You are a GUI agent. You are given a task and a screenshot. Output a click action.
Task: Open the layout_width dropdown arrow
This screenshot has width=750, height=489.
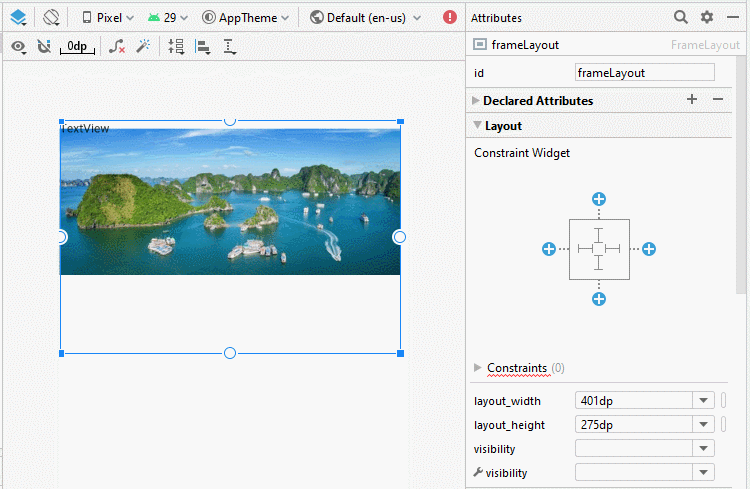pos(703,400)
